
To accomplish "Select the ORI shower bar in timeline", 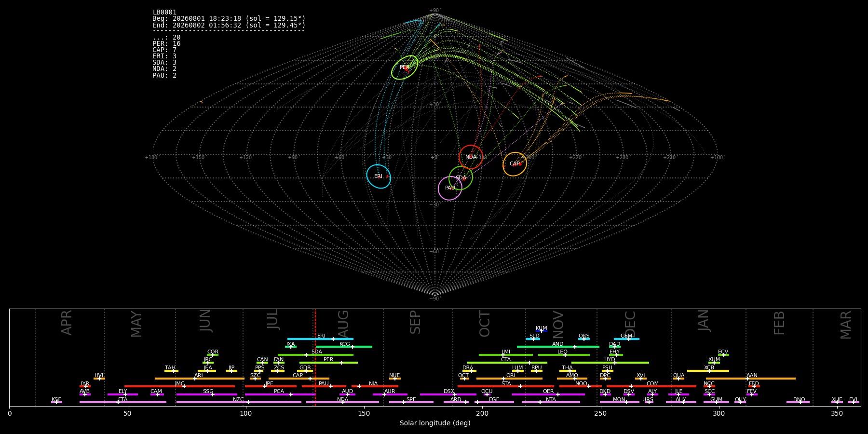I will click(x=509, y=379).
